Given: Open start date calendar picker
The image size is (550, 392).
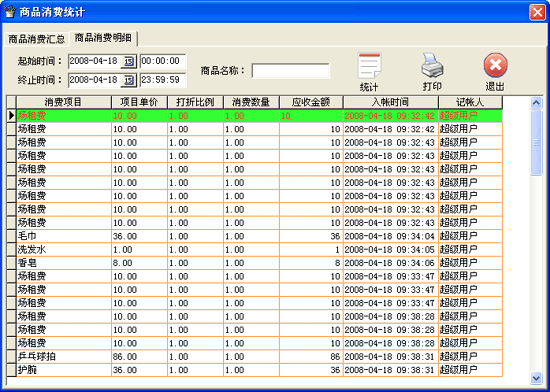Looking at the screenshot, I should coord(128,61).
